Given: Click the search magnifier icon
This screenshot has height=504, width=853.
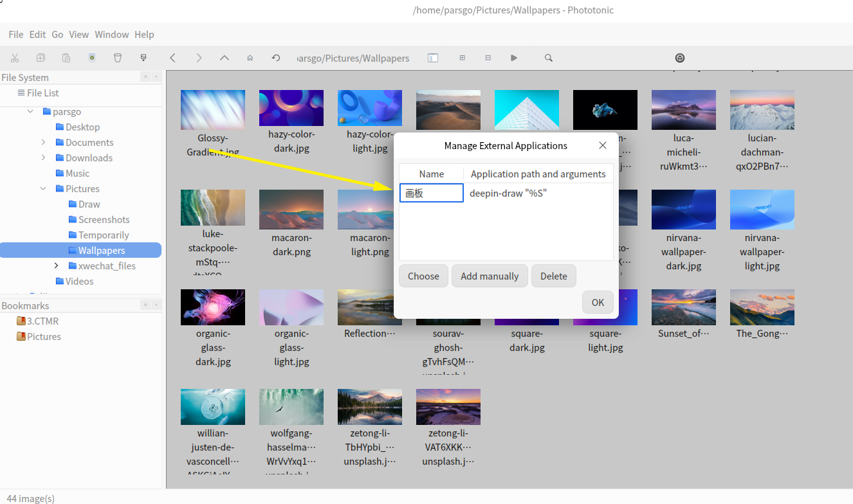Looking at the screenshot, I should coord(548,58).
